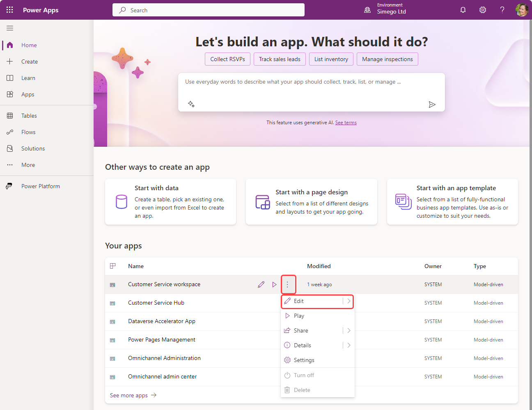
Task: Click the column options icon in table header
Action: click(x=113, y=266)
